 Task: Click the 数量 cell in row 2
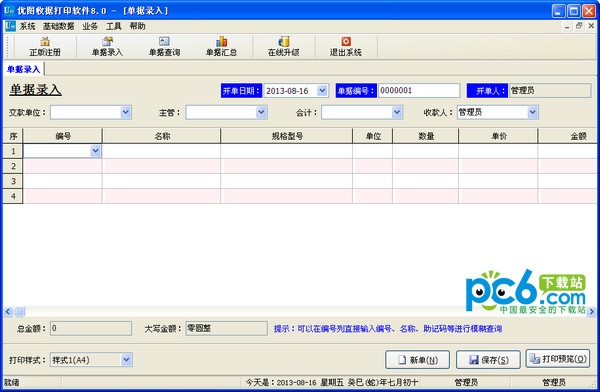tap(426, 166)
